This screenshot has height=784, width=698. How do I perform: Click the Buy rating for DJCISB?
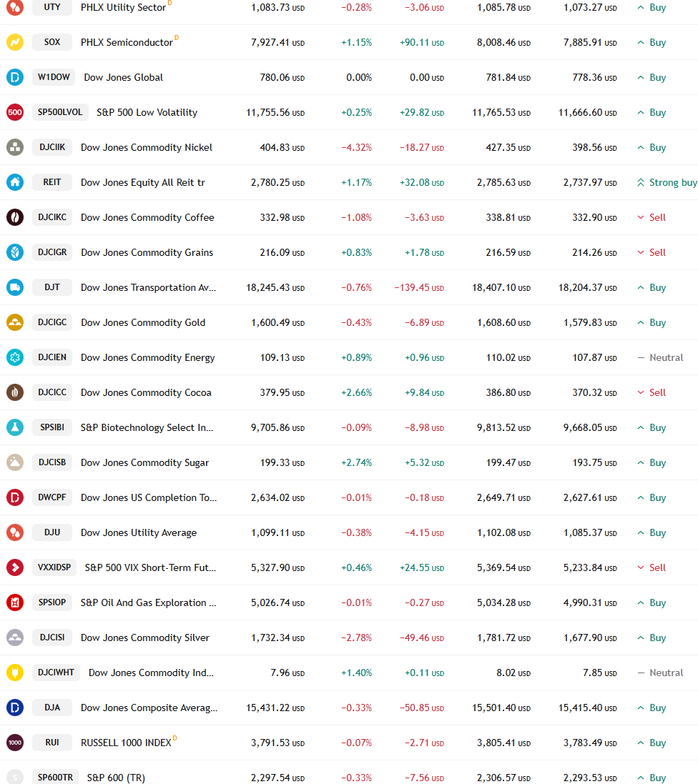652,462
